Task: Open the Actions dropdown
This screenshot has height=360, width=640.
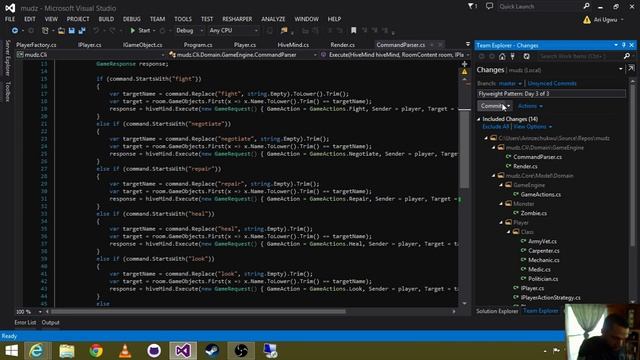Action: point(530,106)
